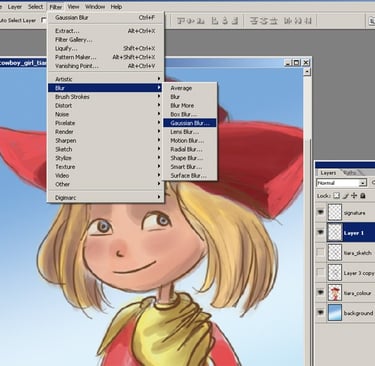Choose Pattern Maker... from Filter menu

click(105, 57)
